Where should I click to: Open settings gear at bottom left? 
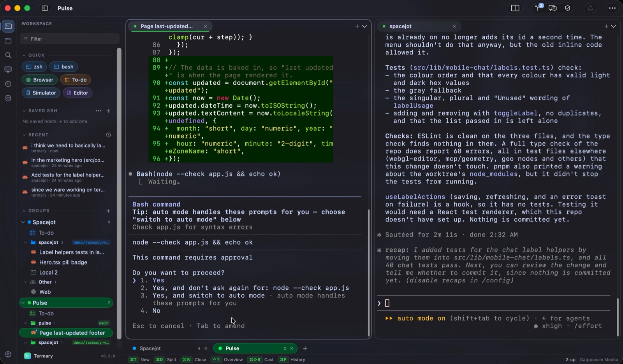[8, 354]
